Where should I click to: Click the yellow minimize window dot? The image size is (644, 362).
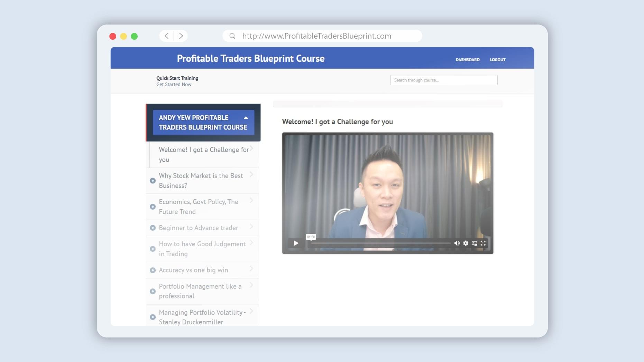point(123,36)
